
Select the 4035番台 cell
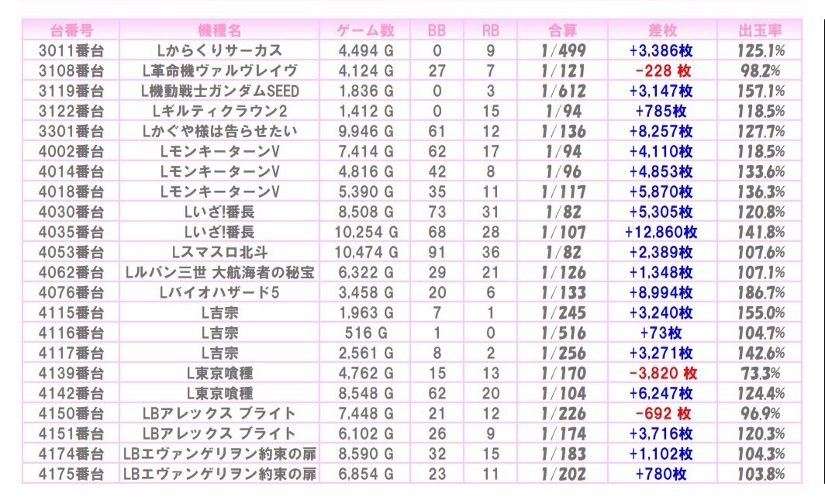(71, 232)
